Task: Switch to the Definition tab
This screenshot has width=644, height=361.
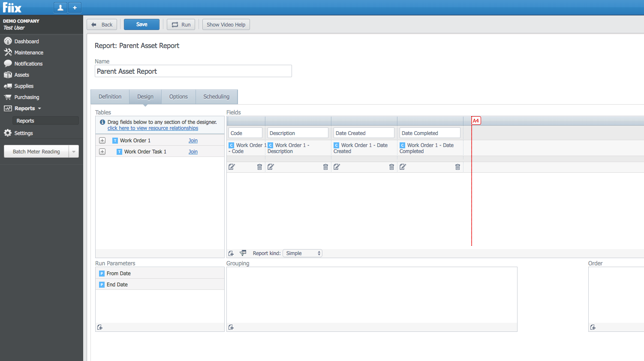Action: pyautogui.click(x=110, y=96)
